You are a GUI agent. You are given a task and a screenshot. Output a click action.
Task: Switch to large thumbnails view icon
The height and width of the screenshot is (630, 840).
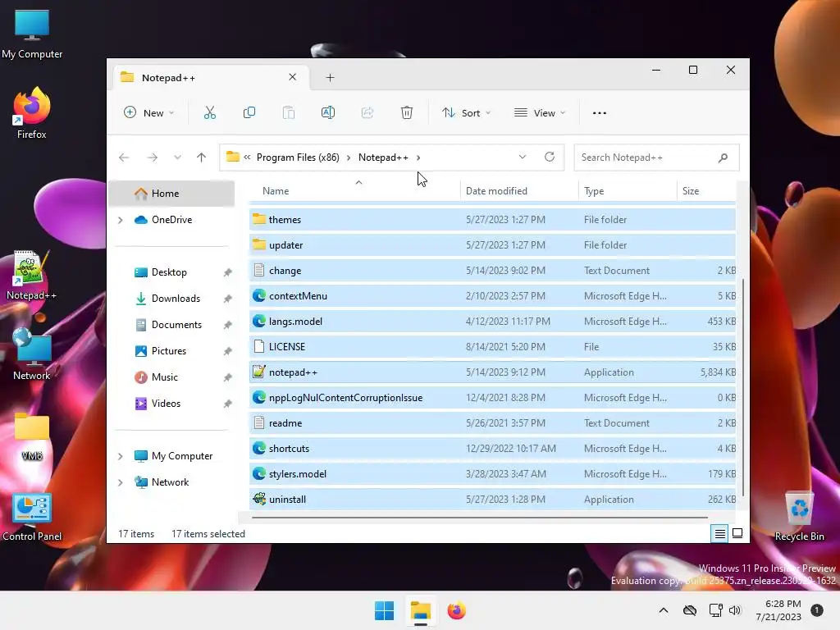click(737, 533)
